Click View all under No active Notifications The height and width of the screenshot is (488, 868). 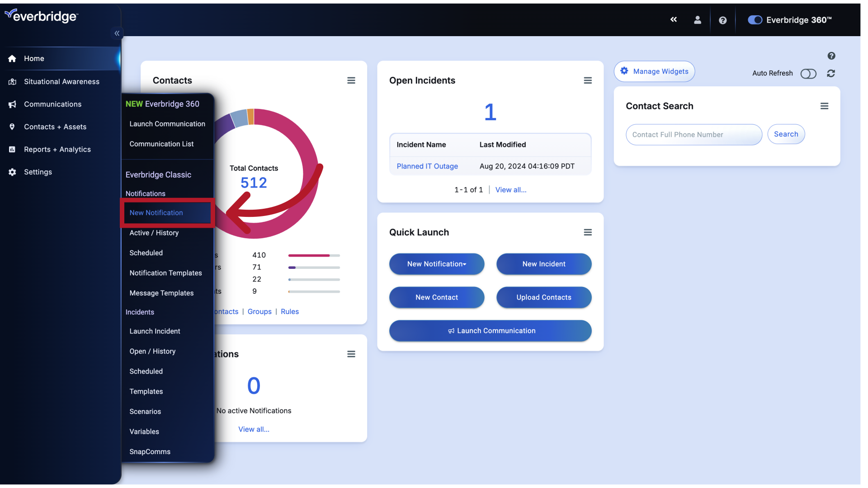[254, 429]
